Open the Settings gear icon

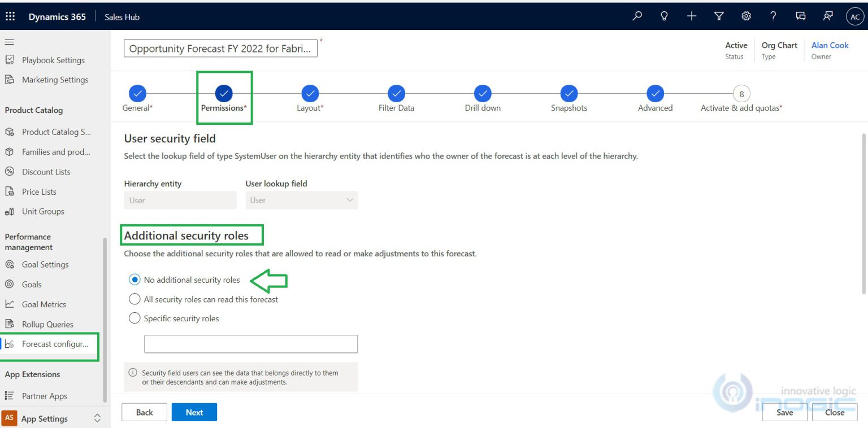746,16
